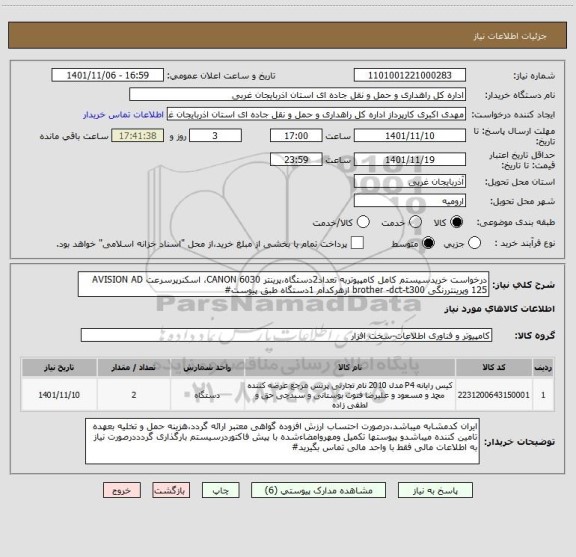Click the general need description text box
576x557 pixels.
point(284,284)
